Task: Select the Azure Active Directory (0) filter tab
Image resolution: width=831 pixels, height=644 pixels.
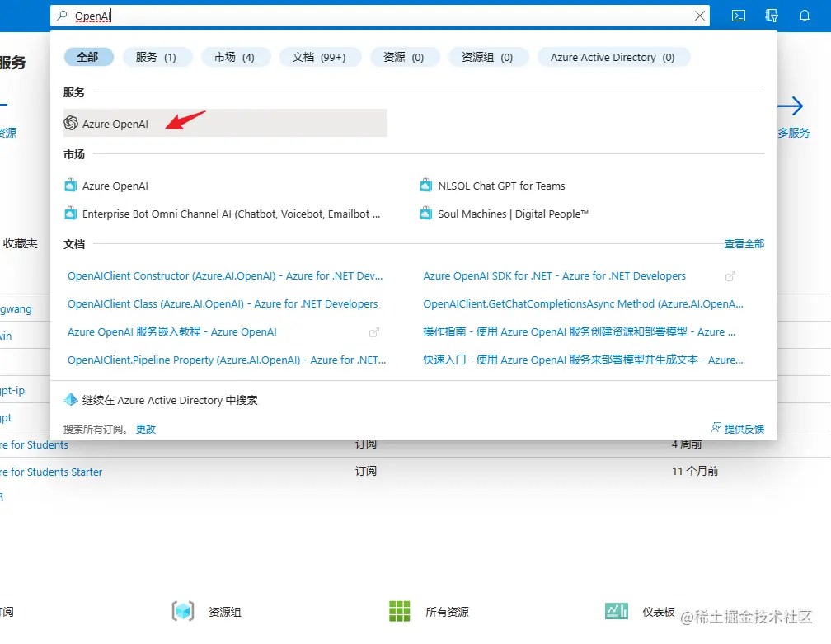Action: 613,57
